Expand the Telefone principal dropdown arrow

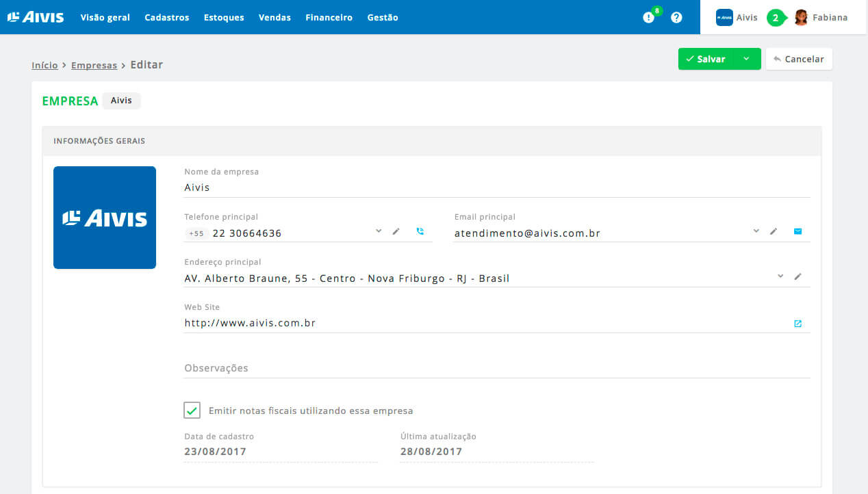[379, 231]
